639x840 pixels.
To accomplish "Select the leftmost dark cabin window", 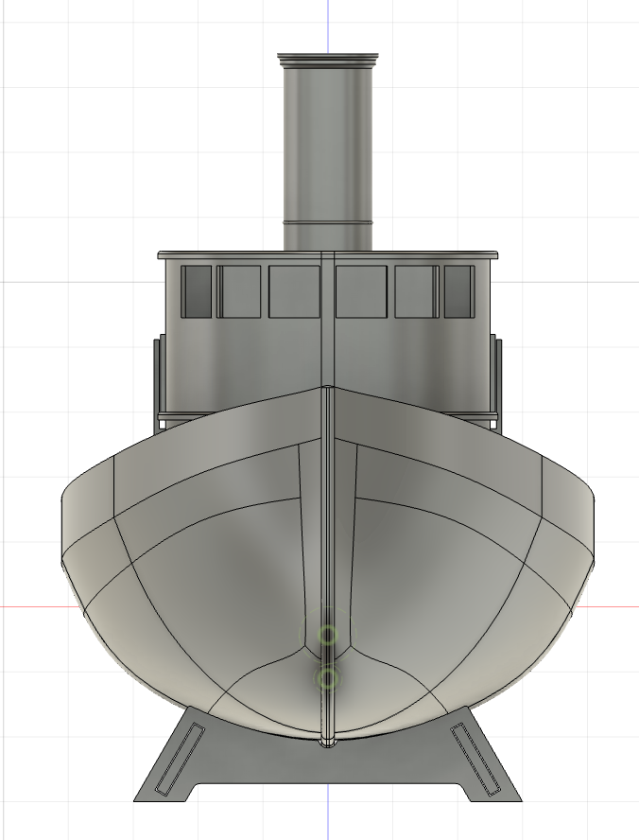I will (x=197, y=291).
